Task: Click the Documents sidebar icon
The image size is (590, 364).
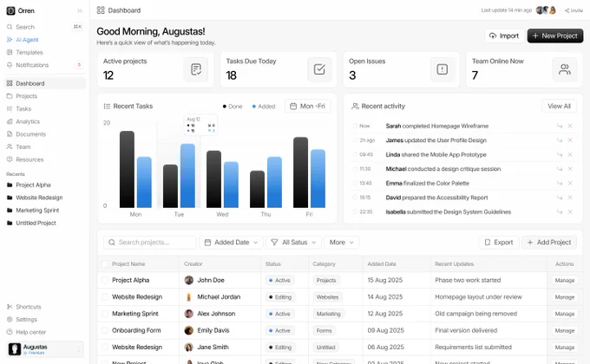Action: (x=10, y=134)
